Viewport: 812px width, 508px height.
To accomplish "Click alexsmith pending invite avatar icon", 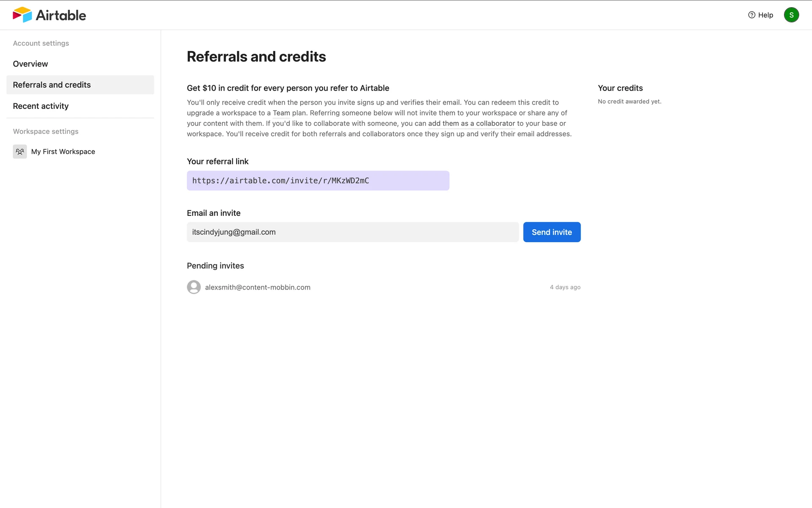I will coord(194,287).
